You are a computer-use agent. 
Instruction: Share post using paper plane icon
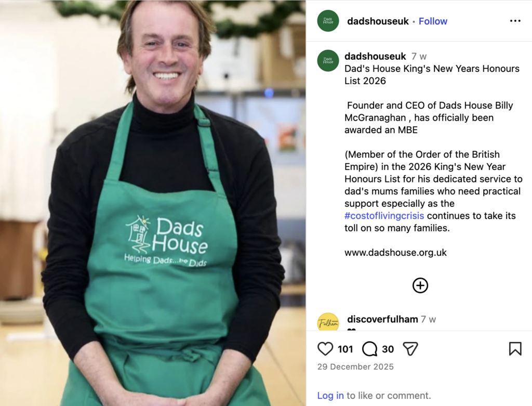410,349
